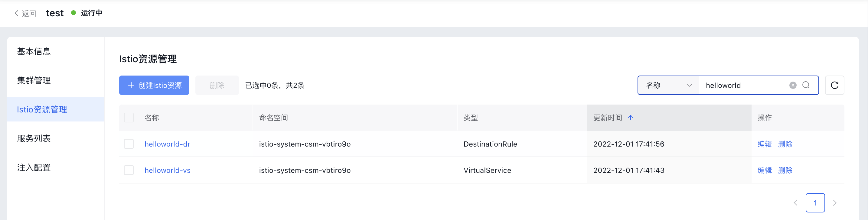
Task: Go to next page arrow
Action: coord(835,203)
